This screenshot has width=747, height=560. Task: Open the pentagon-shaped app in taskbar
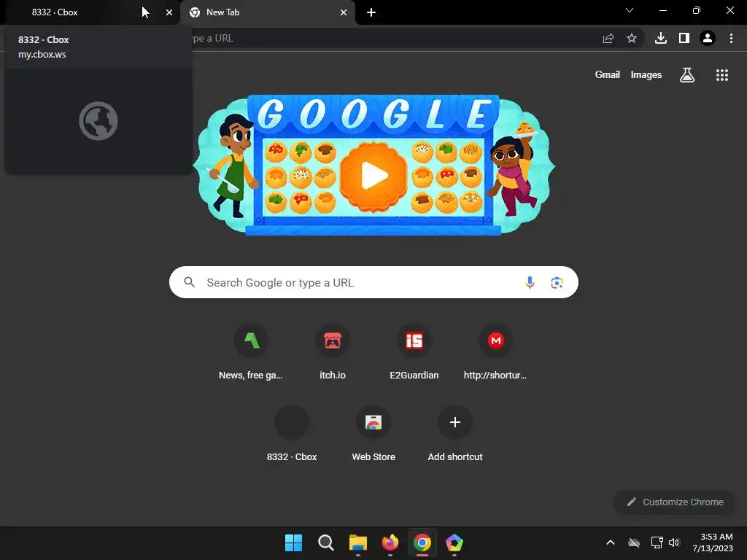(454, 542)
